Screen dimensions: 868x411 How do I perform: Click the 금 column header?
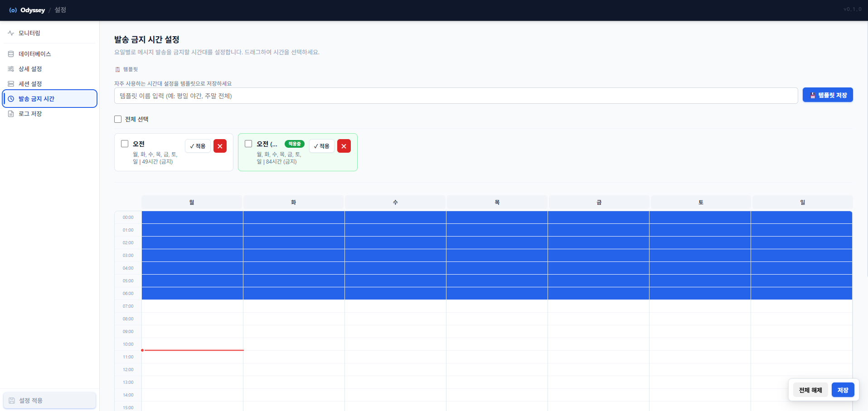pyautogui.click(x=599, y=202)
